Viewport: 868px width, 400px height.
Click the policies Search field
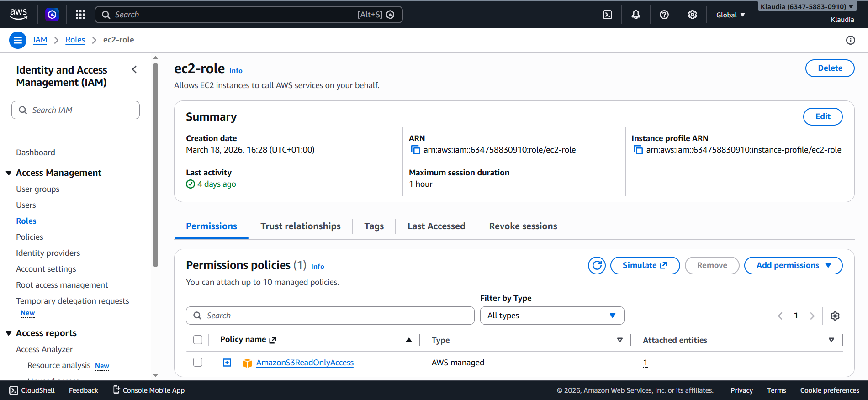click(330, 316)
